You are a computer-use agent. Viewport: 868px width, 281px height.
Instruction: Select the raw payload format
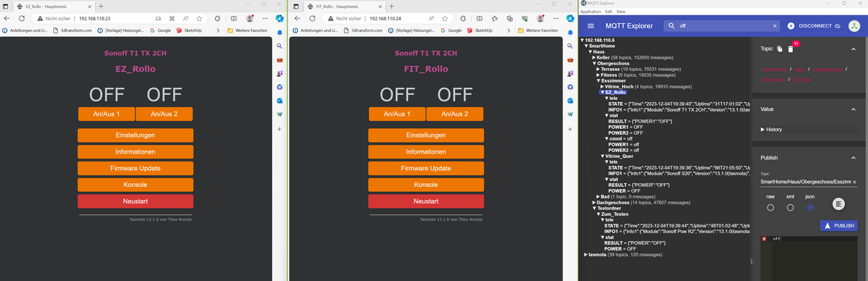[x=770, y=207]
